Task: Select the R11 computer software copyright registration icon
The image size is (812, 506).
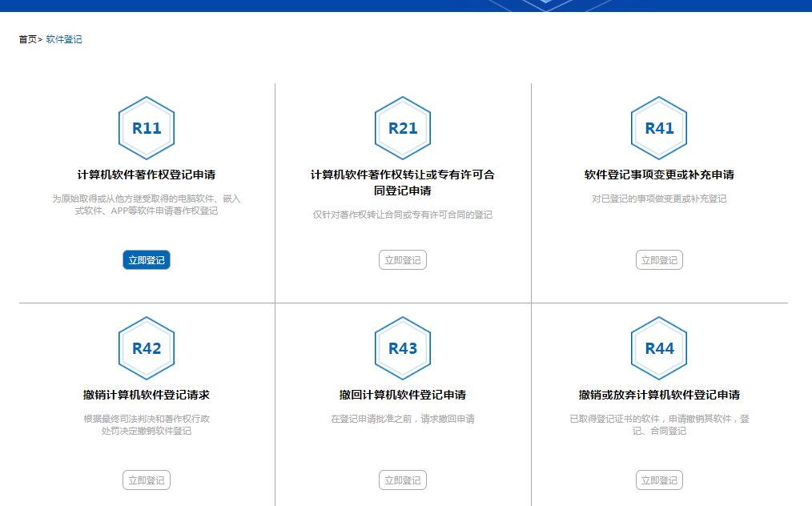Action: [x=147, y=127]
